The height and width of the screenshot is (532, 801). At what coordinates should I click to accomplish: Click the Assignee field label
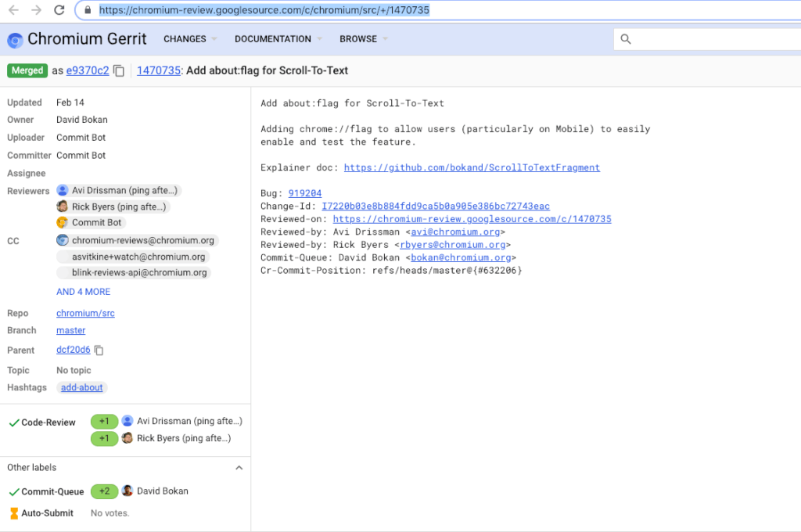(26, 173)
